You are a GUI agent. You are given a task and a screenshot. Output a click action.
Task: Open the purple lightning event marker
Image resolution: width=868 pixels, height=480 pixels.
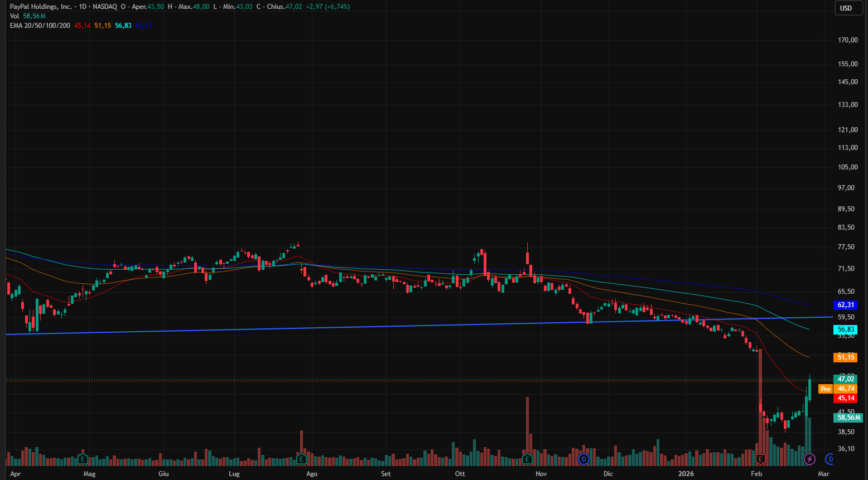809,459
